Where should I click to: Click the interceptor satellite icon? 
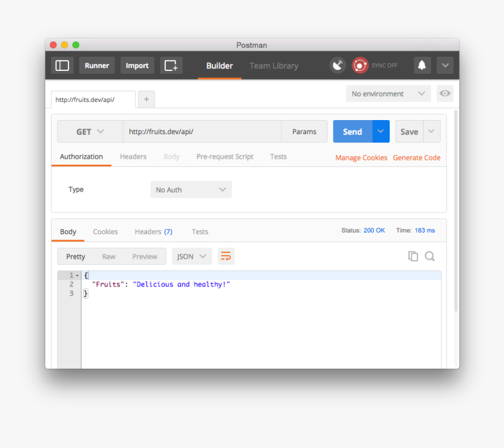pos(338,66)
